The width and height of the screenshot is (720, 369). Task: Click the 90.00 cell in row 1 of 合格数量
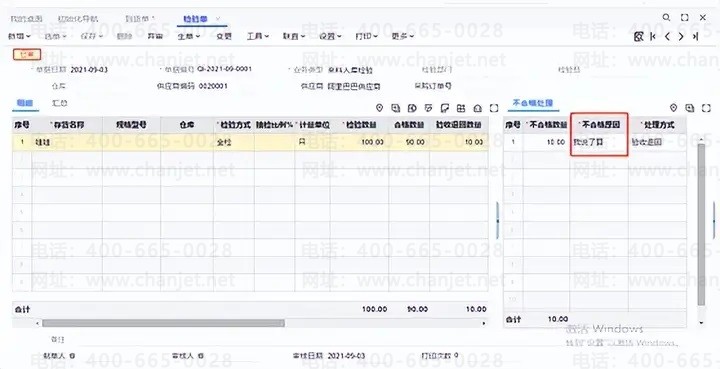[x=409, y=142]
